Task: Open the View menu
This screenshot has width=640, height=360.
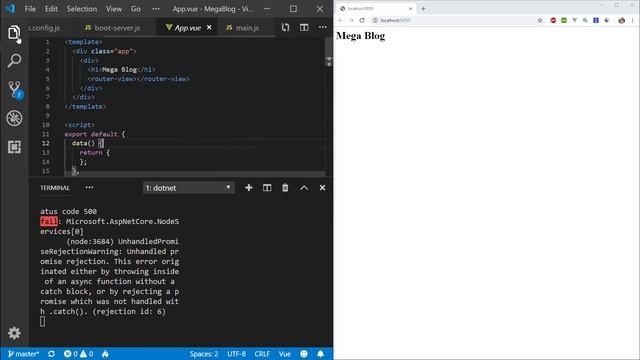Action: pos(114,9)
